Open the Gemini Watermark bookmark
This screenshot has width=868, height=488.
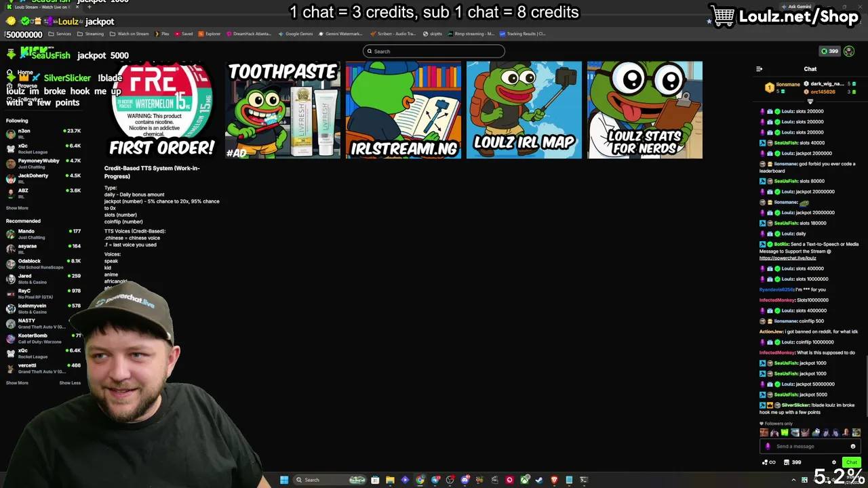(x=341, y=34)
